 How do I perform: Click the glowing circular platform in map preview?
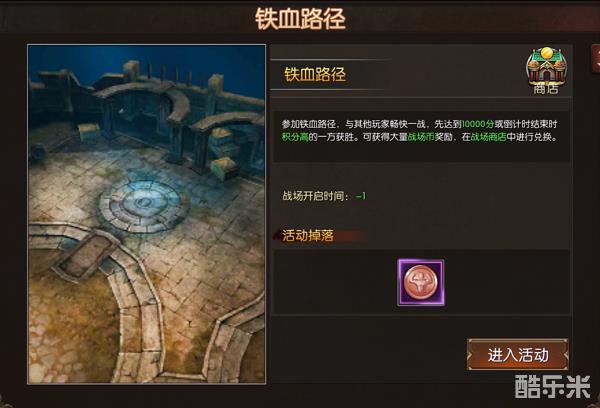(144, 206)
